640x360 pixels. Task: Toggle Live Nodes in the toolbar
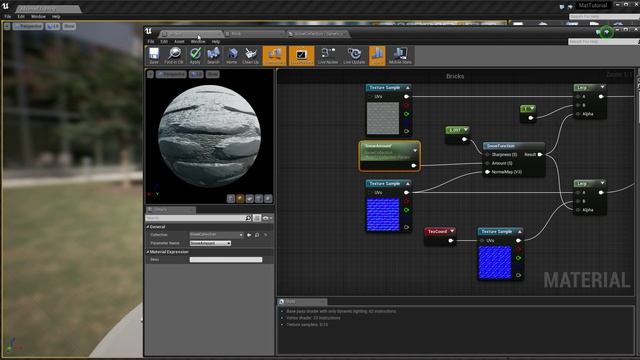[x=328, y=56]
